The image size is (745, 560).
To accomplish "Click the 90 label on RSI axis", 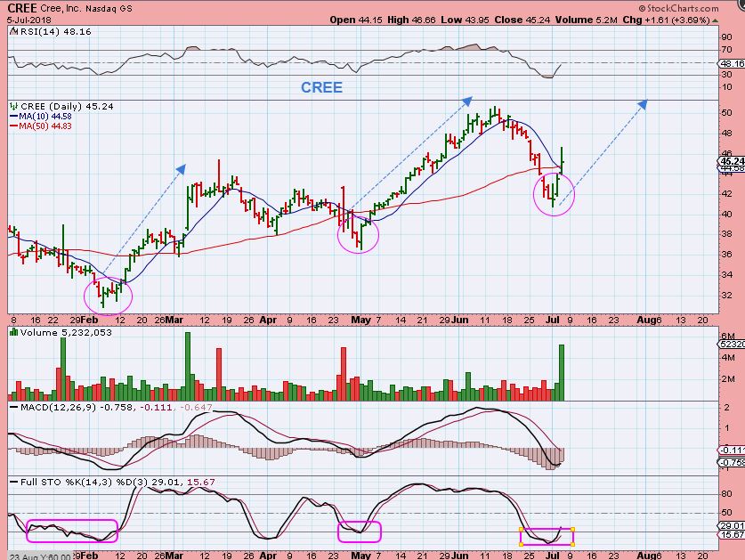I will pyautogui.click(x=726, y=37).
